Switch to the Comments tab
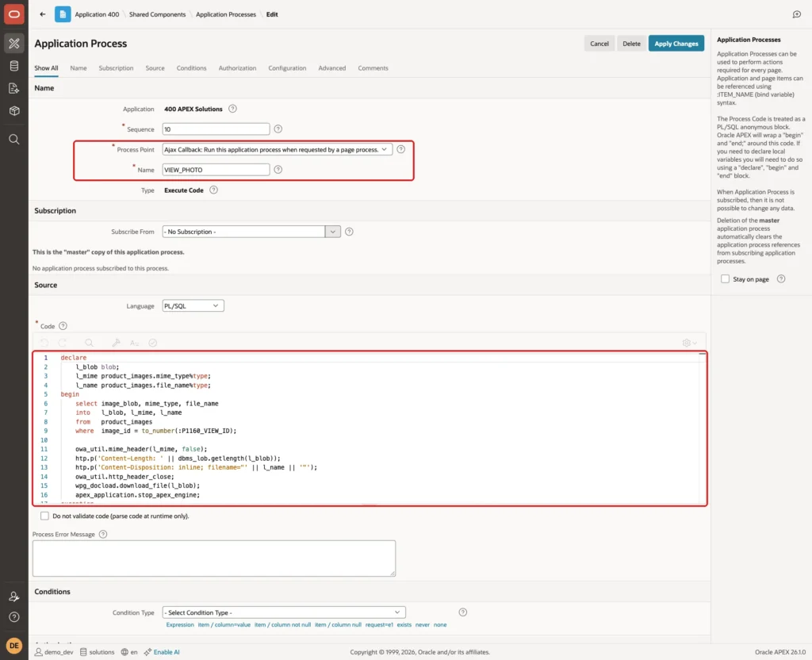This screenshot has height=660, width=812. pos(373,68)
